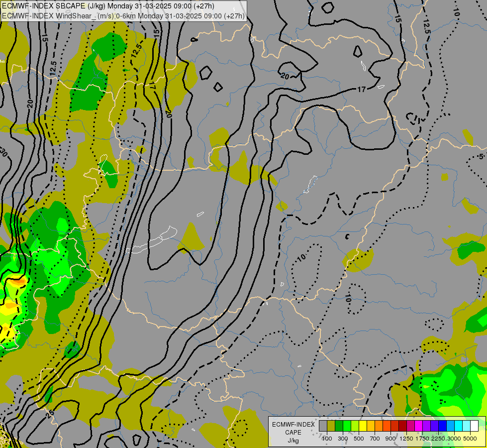Click the cyan swatch after 3000
Viewport: 487px width, 448px height.
[x=459, y=426]
